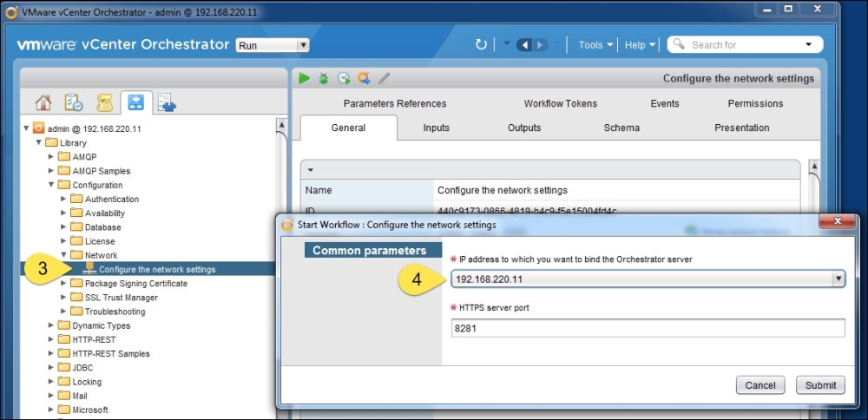Click the pencil edit workflow icon
Image resolution: width=868 pixels, height=420 pixels.
coord(384,79)
